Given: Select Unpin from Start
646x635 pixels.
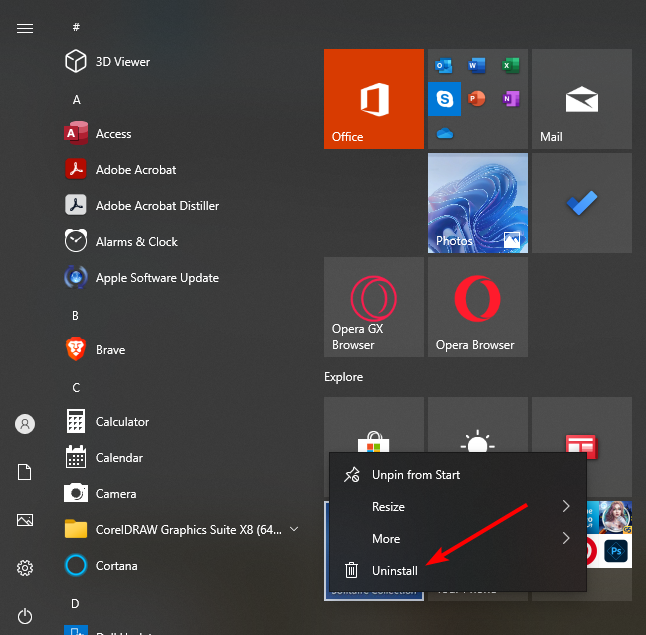Looking at the screenshot, I should (x=458, y=475).
